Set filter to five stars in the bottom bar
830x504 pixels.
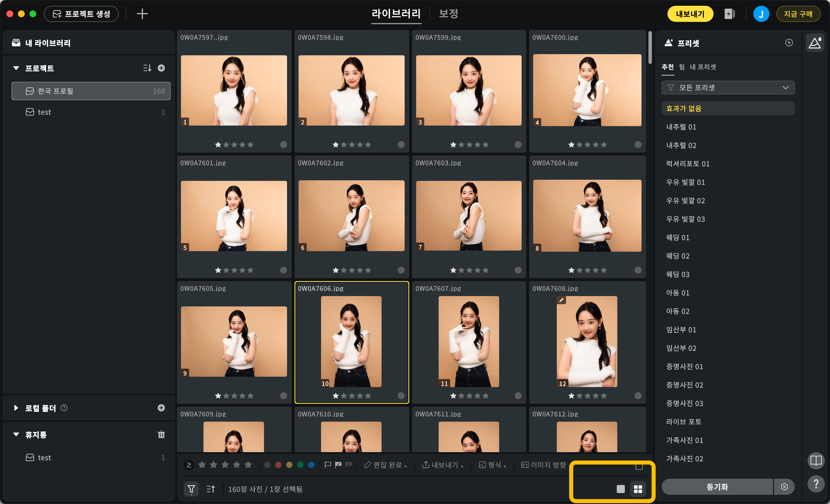tap(248, 465)
